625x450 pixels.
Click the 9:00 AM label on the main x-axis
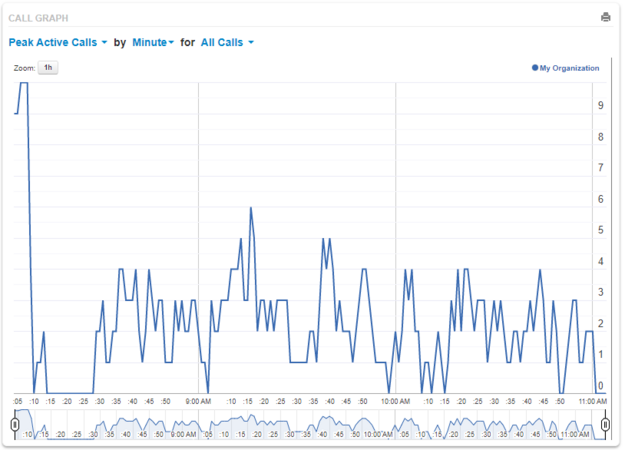click(198, 402)
